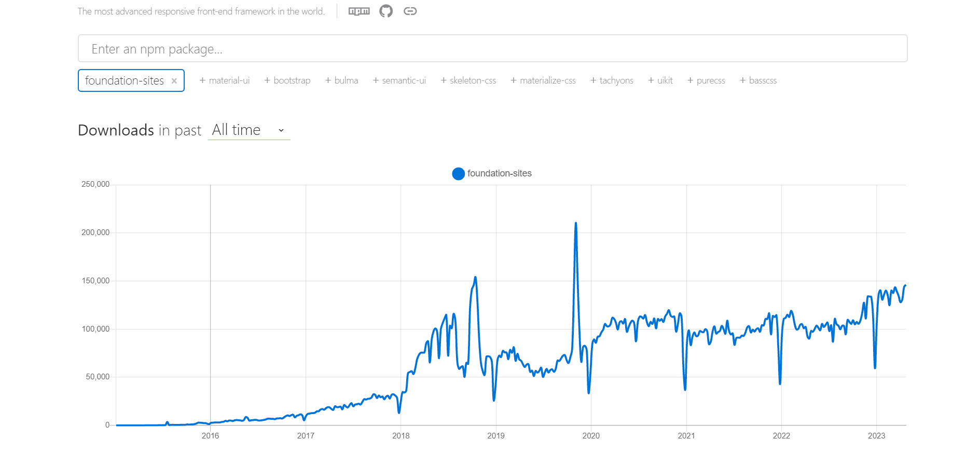
Task: Click the Downloads in past heading
Action: click(140, 130)
